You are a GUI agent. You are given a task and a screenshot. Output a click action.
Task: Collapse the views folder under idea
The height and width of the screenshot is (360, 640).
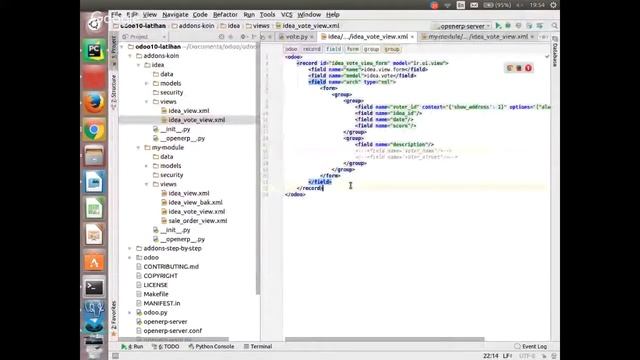147,102
